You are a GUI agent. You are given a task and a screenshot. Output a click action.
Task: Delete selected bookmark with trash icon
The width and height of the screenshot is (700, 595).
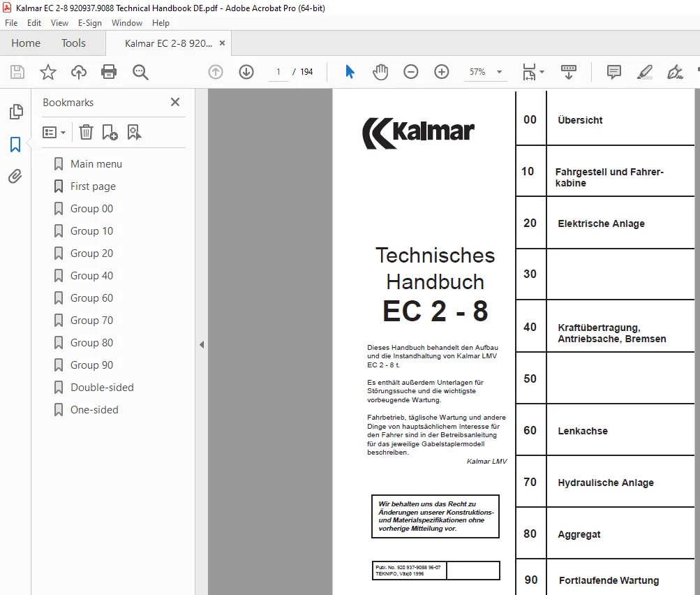(86, 132)
